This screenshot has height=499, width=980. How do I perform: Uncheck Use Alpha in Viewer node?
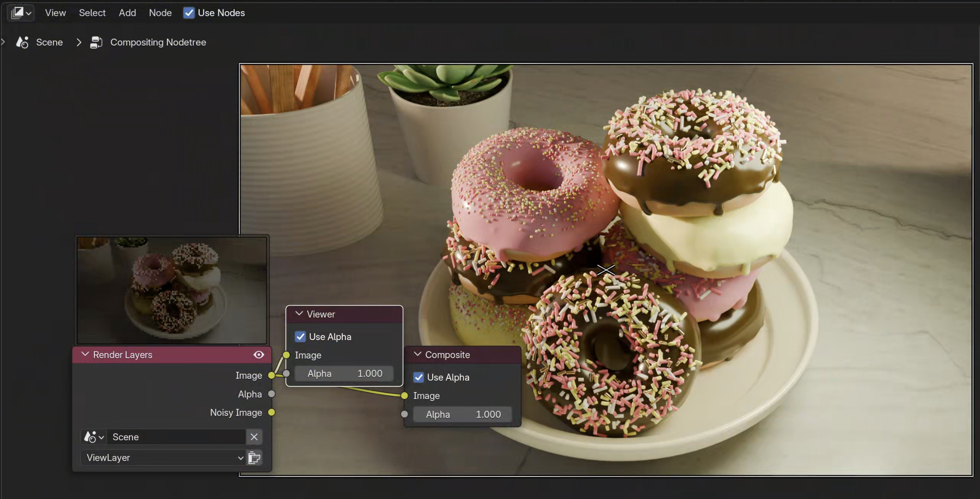click(300, 337)
